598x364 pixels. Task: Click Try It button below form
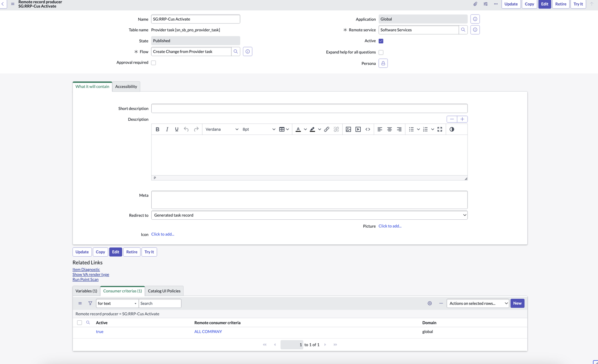tap(149, 252)
